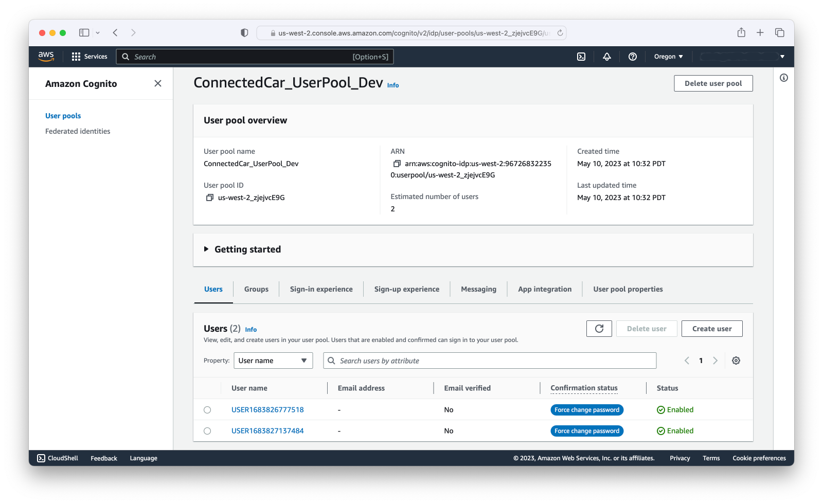Go to User pools in sidebar
This screenshot has width=823, height=504.
(63, 116)
